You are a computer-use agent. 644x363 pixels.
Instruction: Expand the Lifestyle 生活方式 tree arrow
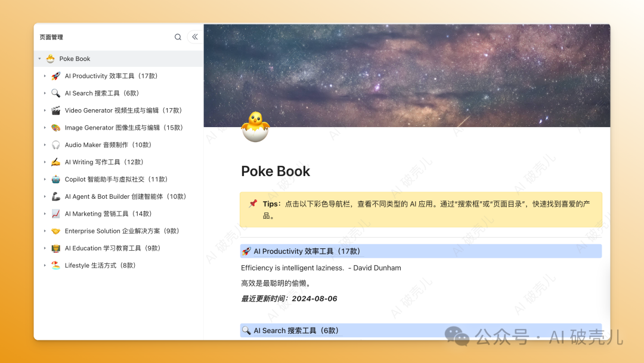tap(45, 266)
